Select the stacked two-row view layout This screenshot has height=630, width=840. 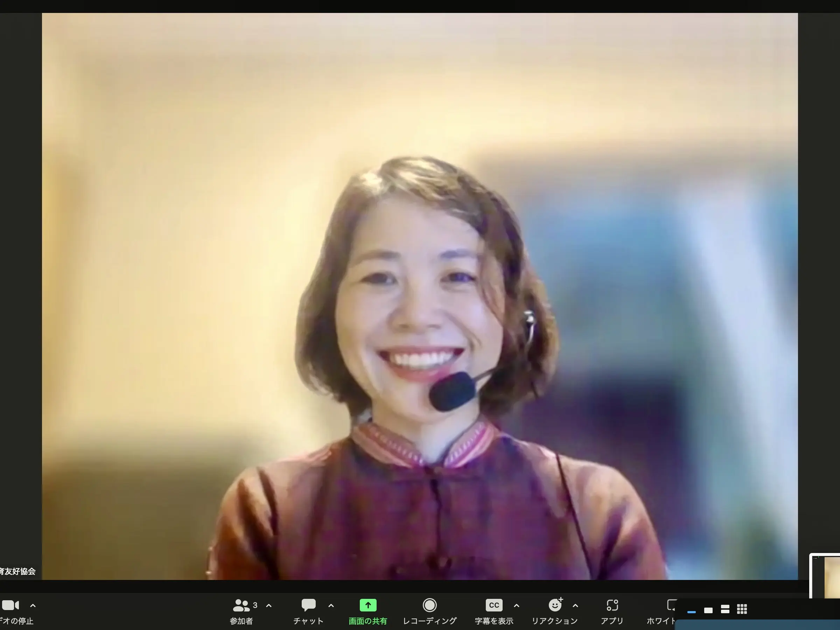click(x=725, y=609)
